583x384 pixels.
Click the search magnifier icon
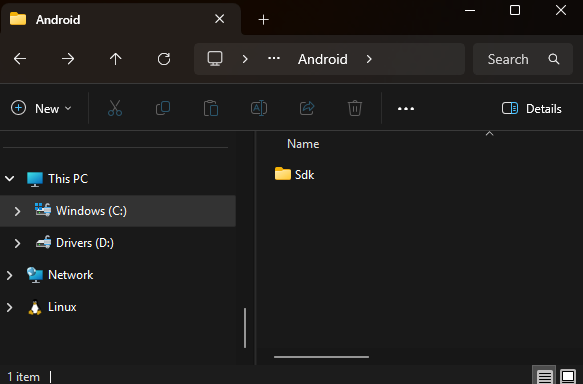tap(554, 59)
